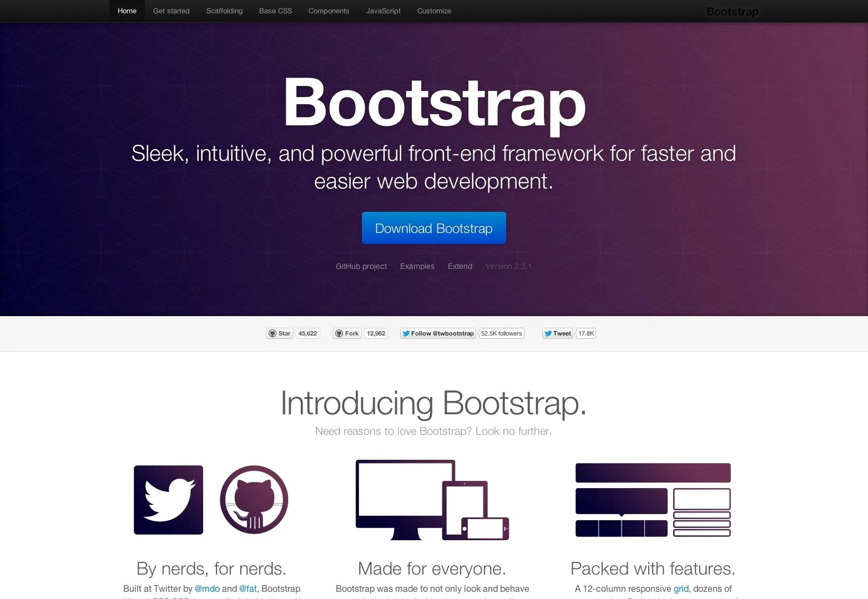Click 'Made for everyone.' heading
Screen dimensions: 868x599
coord(432,568)
